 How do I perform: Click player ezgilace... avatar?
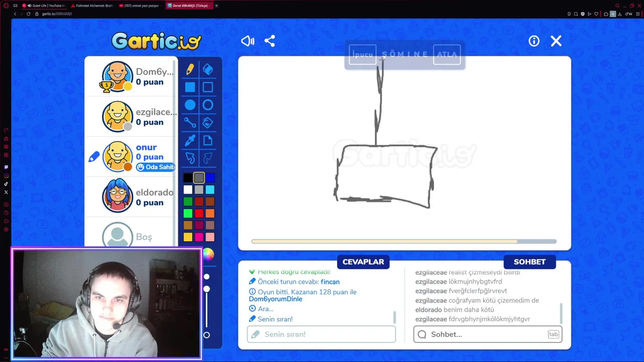[x=117, y=116]
